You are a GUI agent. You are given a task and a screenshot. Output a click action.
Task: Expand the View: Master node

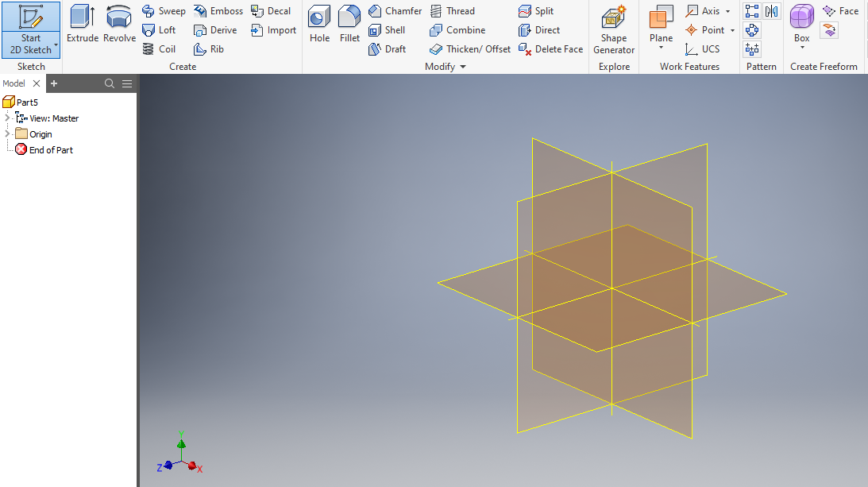7,118
